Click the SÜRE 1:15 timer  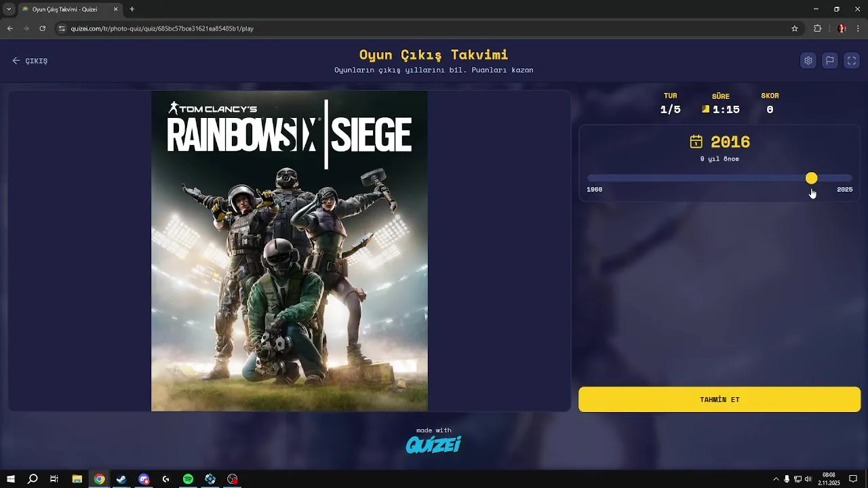tap(721, 104)
